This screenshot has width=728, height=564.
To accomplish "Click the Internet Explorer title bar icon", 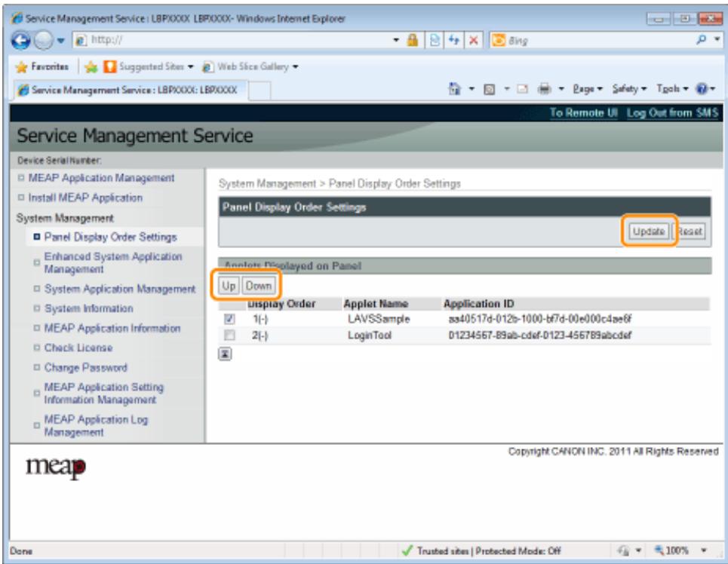I will point(17,19).
